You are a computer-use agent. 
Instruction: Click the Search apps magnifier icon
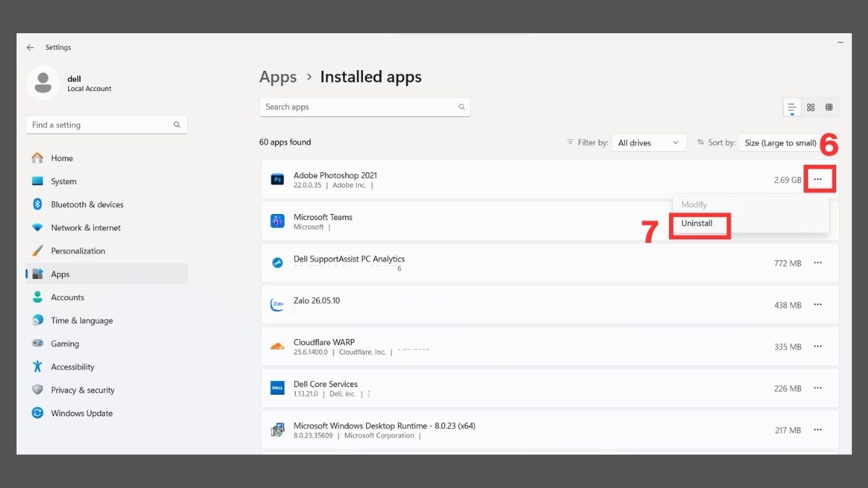(461, 107)
